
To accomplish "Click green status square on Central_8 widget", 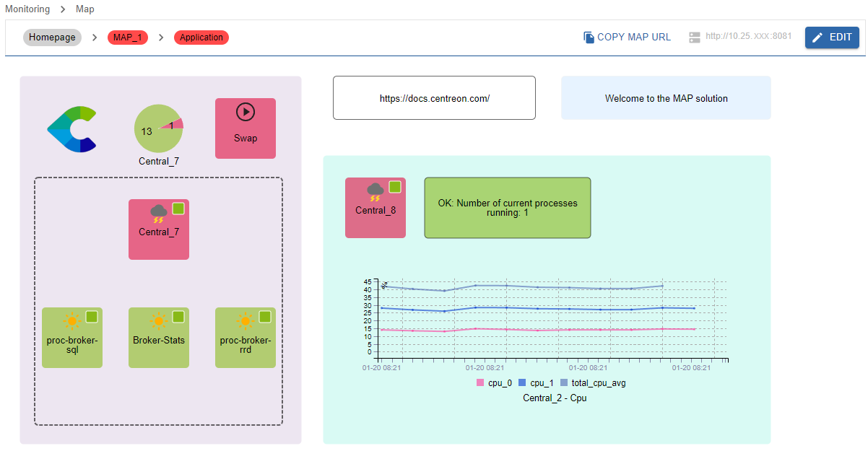I will [395, 187].
